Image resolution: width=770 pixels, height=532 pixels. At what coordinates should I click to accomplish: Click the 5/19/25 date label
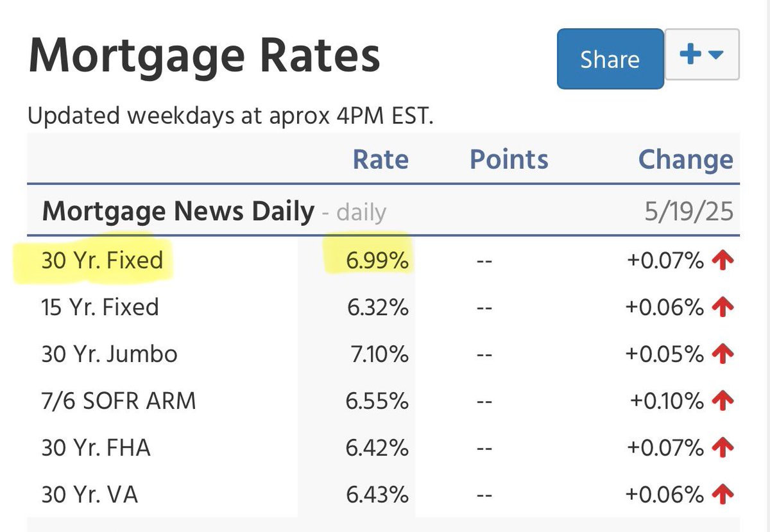tap(689, 211)
